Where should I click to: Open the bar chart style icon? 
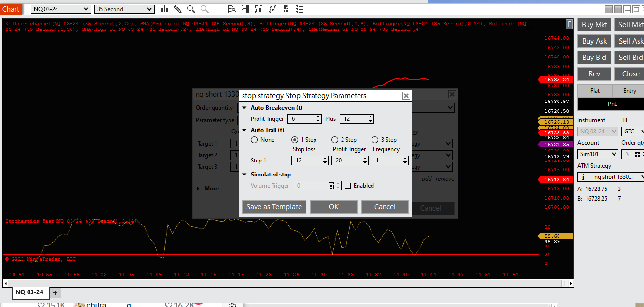(x=165, y=9)
